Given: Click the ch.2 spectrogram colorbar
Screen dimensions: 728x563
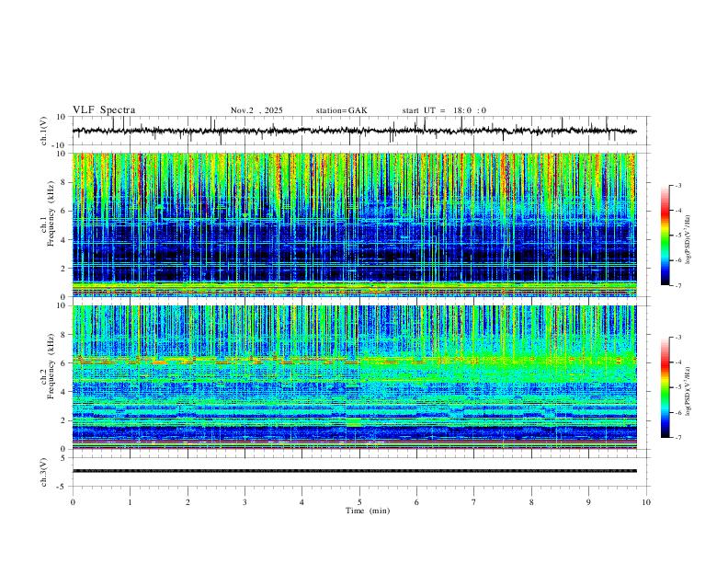Looking at the screenshot, I should (x=665, y=387).
